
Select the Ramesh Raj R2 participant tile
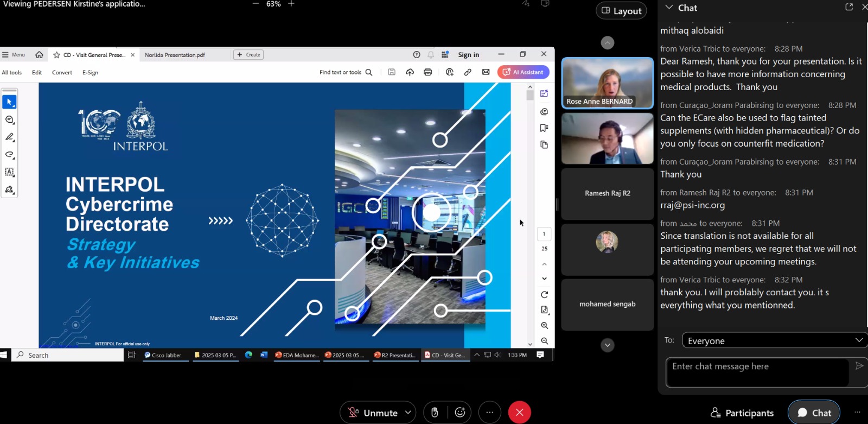[607, 194]
